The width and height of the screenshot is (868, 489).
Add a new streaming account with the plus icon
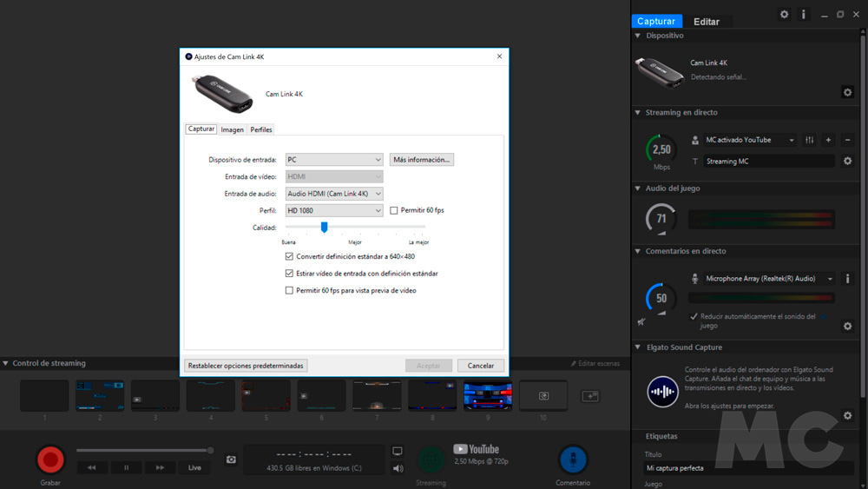pos(828,140)
